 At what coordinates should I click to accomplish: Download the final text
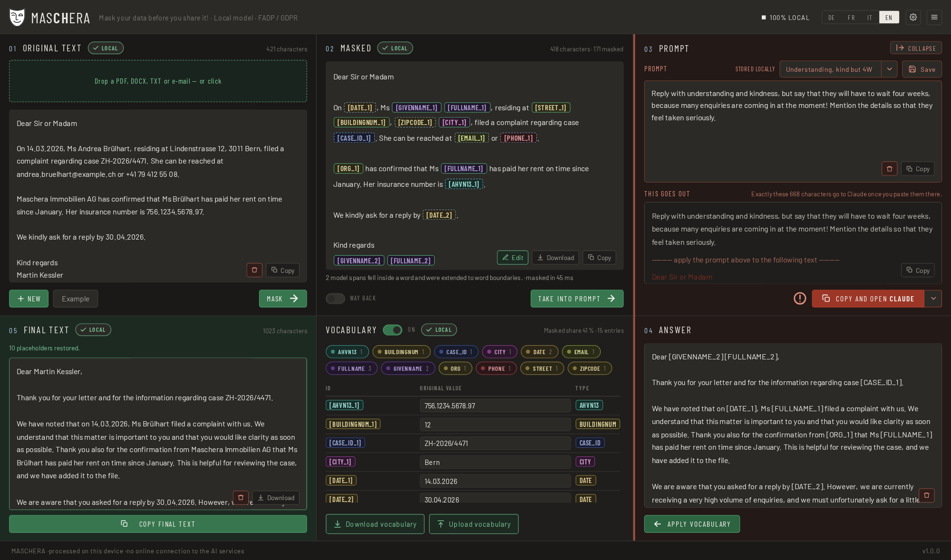tap(276, 498)
